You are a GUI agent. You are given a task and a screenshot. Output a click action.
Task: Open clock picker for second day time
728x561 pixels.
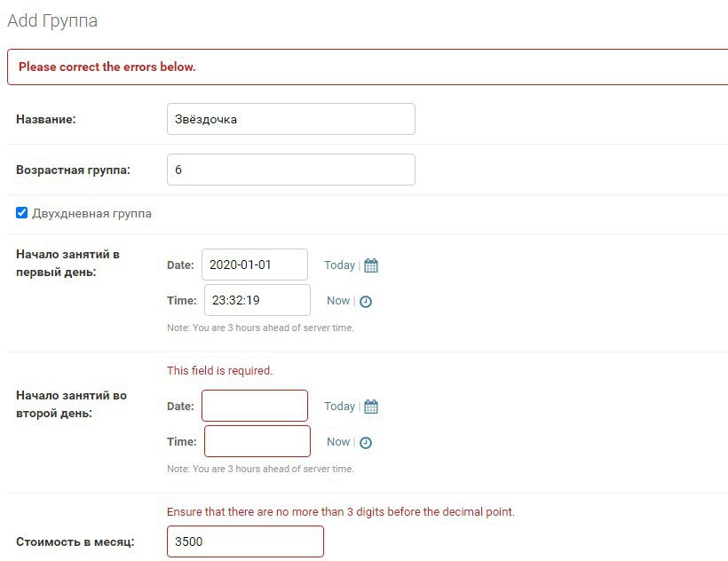click(x=366, y=443)
